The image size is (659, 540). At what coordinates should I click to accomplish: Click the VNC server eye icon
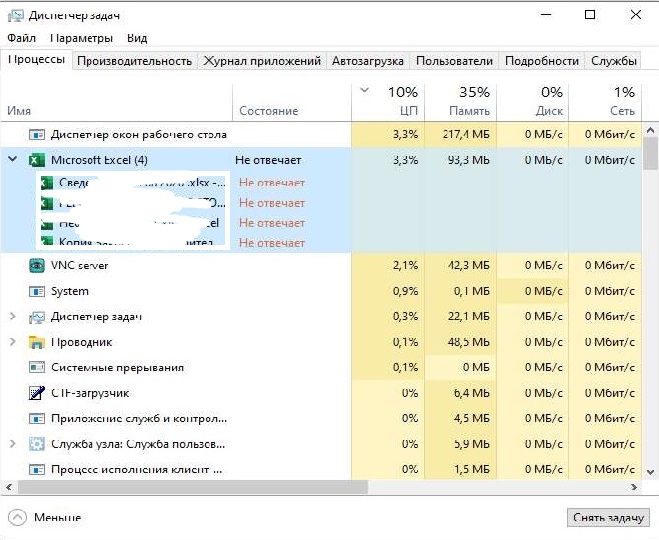(37, 266)
